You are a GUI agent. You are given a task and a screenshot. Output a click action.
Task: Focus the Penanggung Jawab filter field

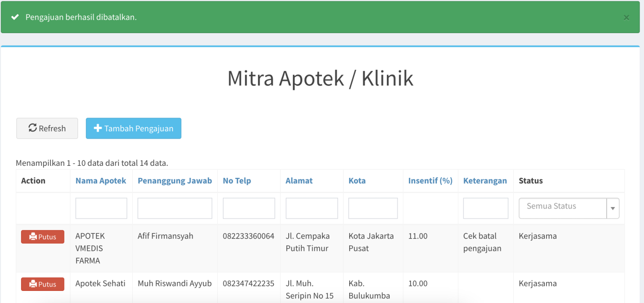[x=175, y=208]
